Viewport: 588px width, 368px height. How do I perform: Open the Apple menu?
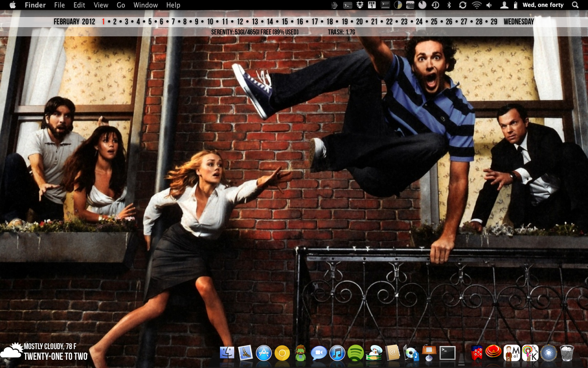[12, 5]
